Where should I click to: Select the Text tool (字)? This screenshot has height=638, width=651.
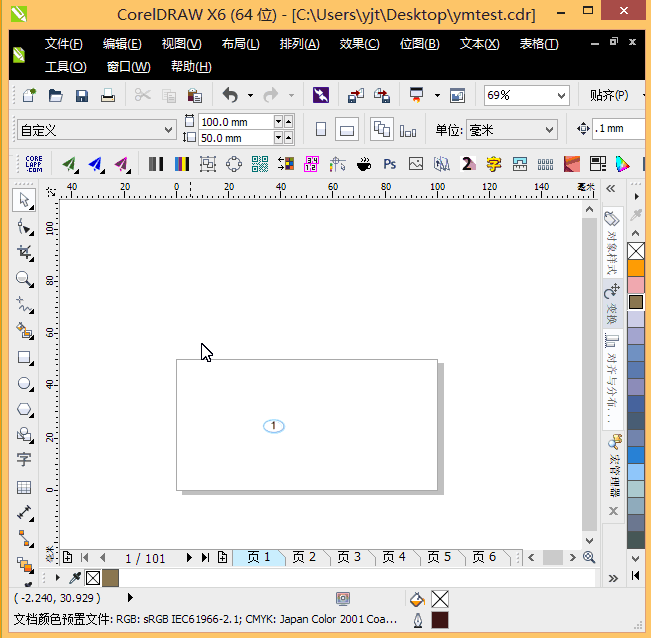point(24,460)
